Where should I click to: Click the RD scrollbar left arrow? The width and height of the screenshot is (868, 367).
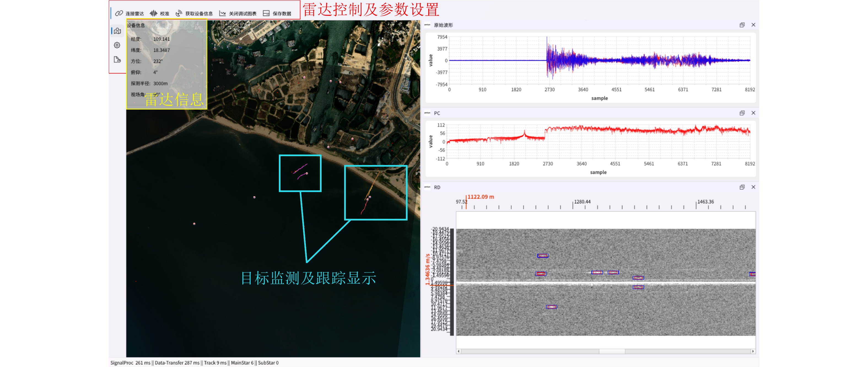(x=459, y=351)
